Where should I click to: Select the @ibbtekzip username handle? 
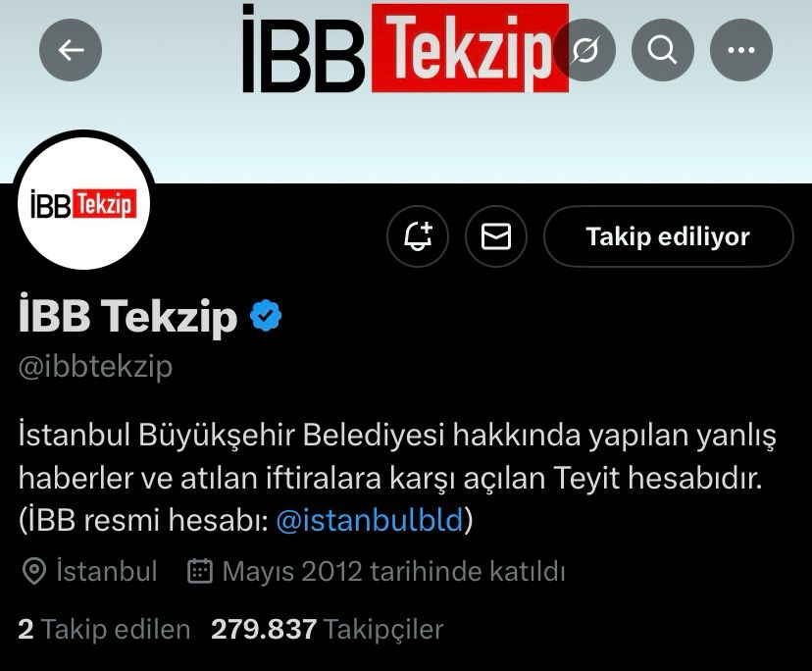tap(95, 367)
